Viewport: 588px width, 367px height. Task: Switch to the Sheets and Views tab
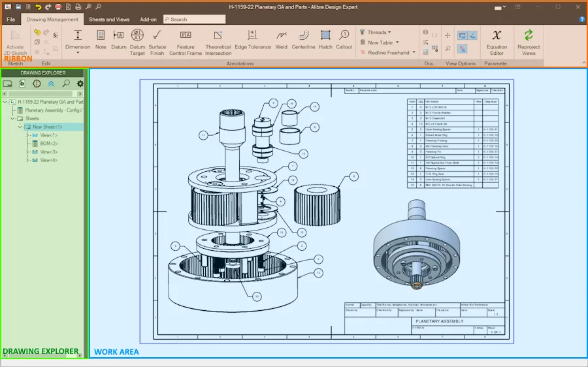tap(109, 19)
